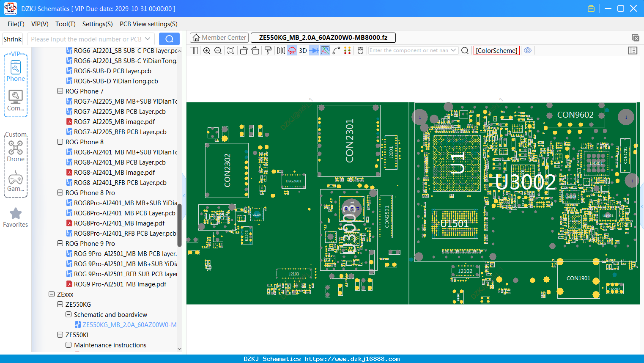Viewport: 644px width, 363px height.
Task: Open the Member Center tab
Action: tap(219, 38)
